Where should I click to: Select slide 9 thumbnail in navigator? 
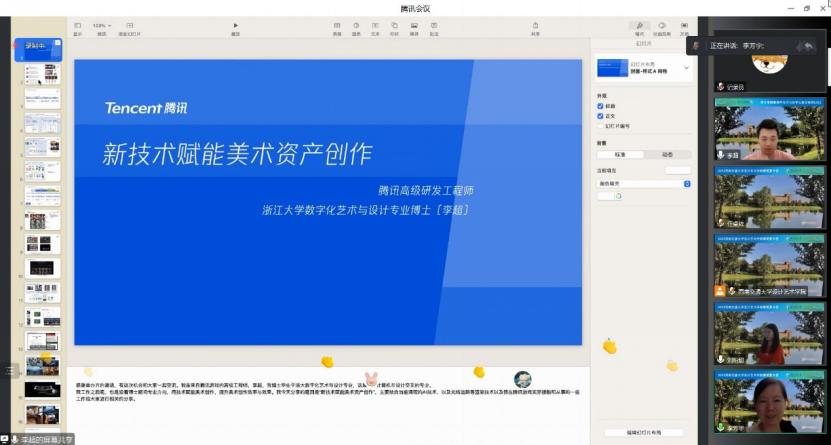point(42,244)
